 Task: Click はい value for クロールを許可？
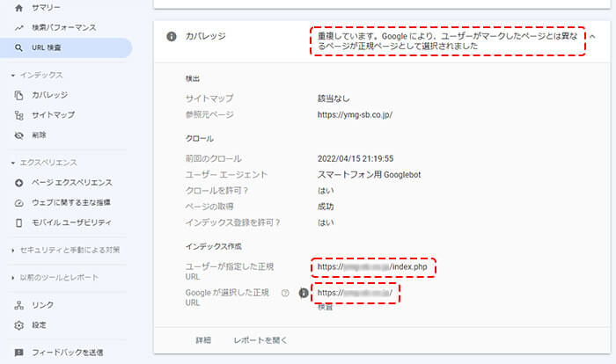click(326, 191)
